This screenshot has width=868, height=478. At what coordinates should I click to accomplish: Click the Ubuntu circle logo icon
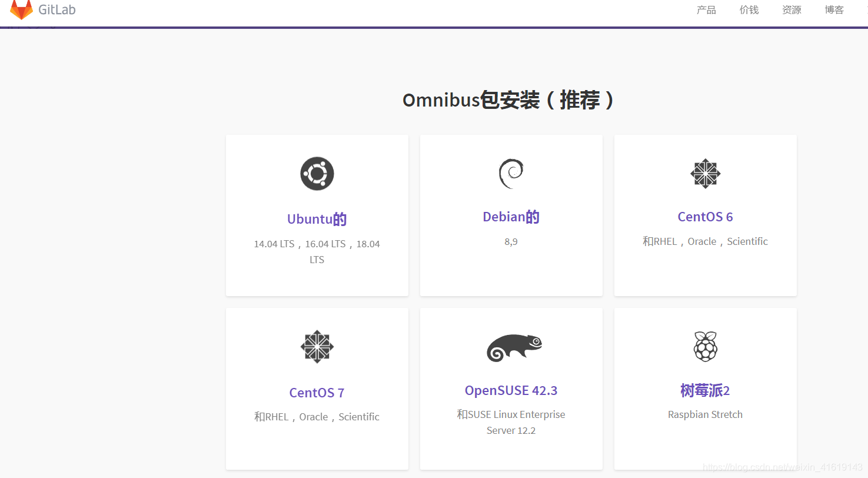coord(317,174)
